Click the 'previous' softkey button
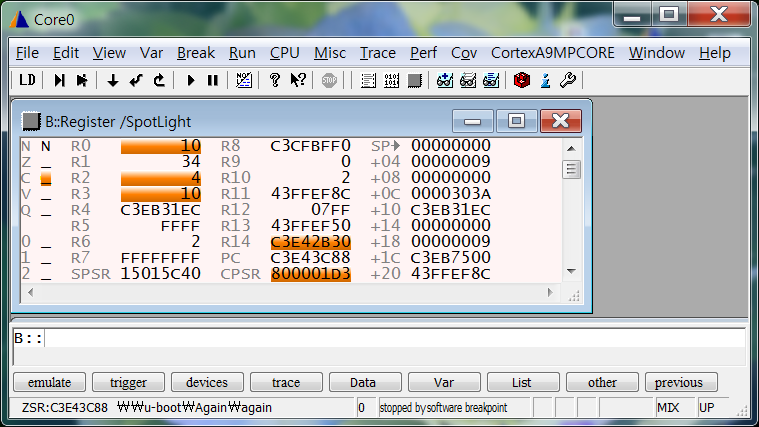Image resolution: width=759 pixels, height=427 pixels. [x=680, y=383]
